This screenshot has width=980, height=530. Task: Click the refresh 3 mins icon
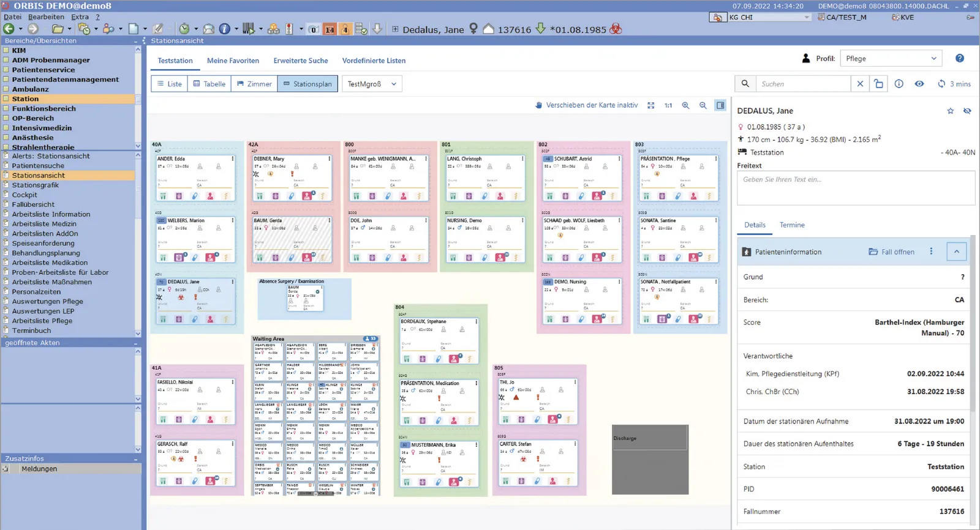[941, 84]
